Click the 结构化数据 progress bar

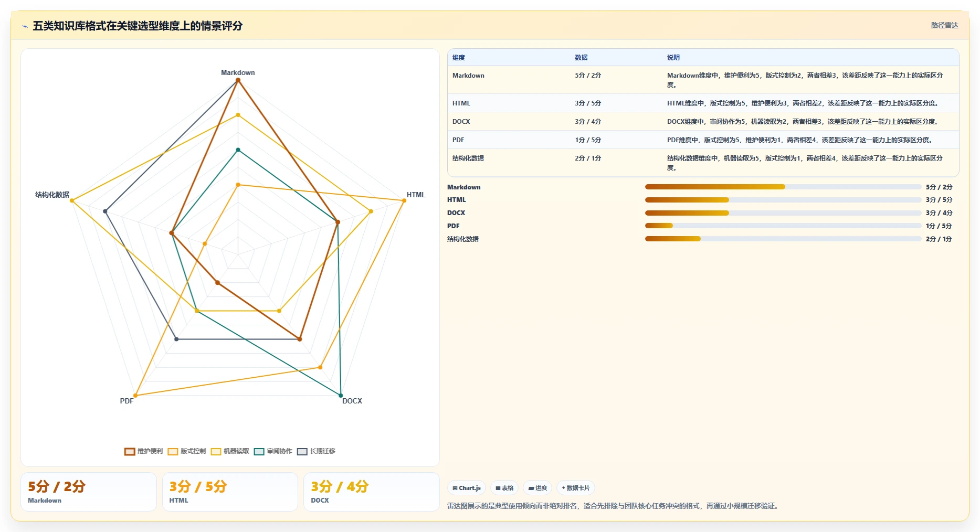click(783, 239)
